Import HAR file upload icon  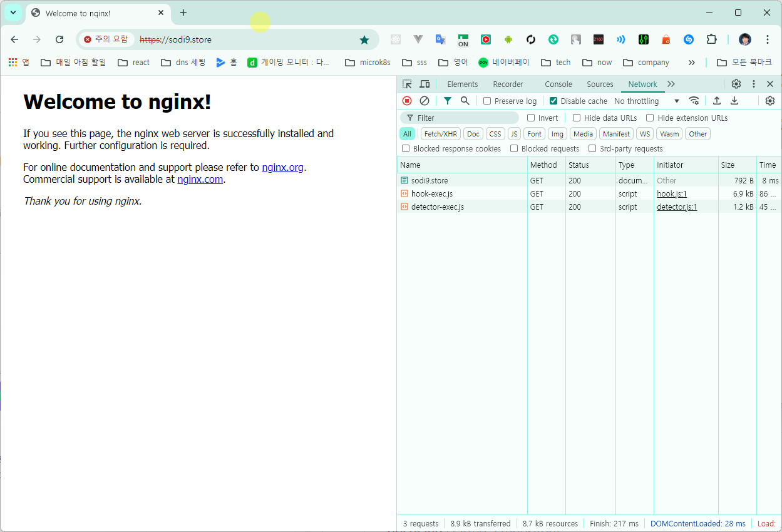coord(717,101)
